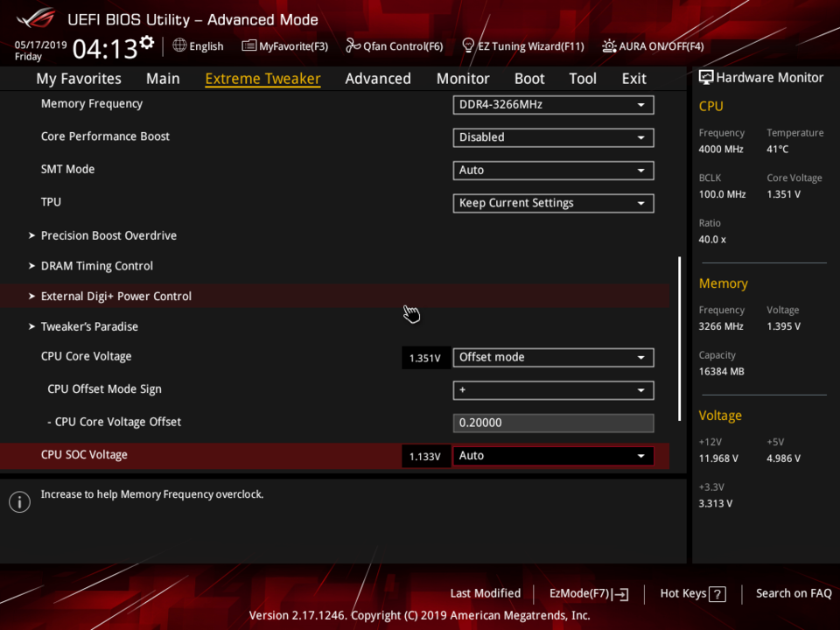Image resolution: width=840 pixels, height=630 pixels.
Task: Click the date 05/17/2019 text
Action: pos(41,45)
